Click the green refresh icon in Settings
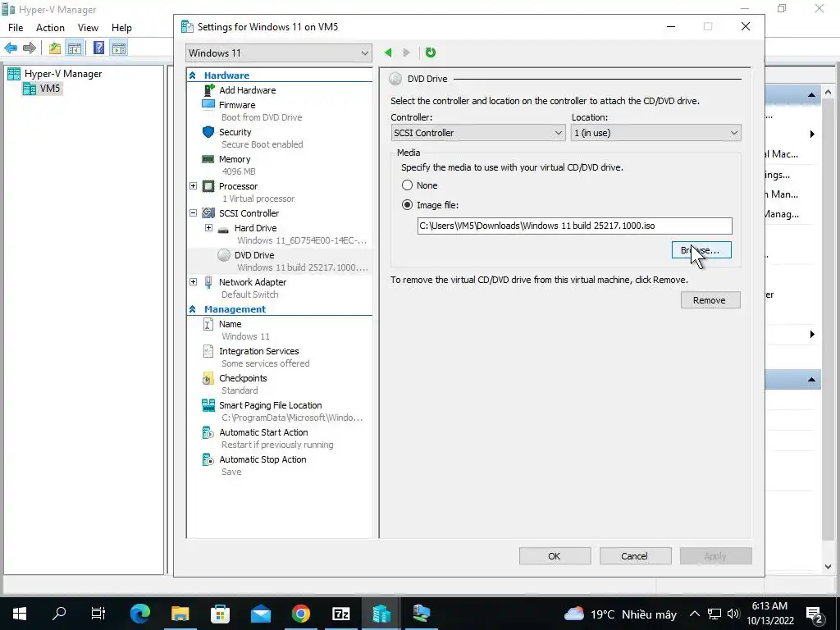 [x=430, y=52]
